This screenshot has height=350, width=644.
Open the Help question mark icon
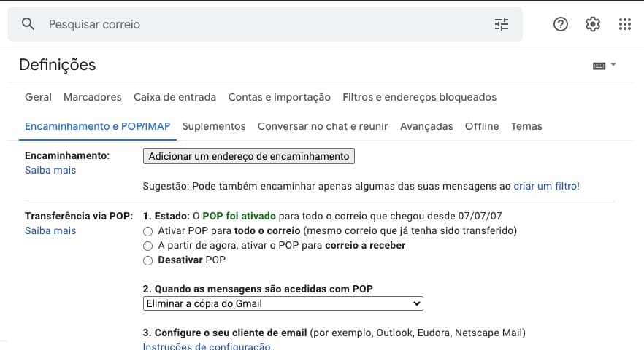click(x=561, y=24)
